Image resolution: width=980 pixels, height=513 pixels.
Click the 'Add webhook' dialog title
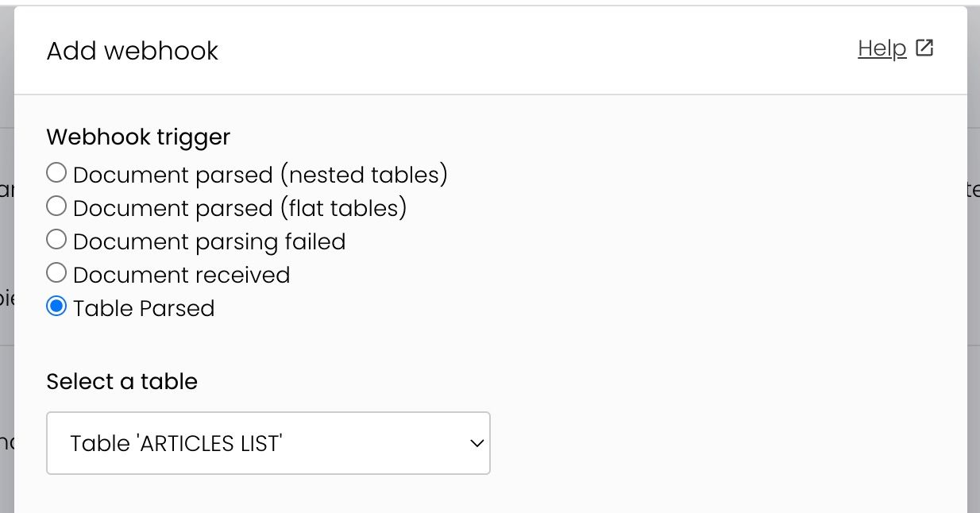[133, 51]
